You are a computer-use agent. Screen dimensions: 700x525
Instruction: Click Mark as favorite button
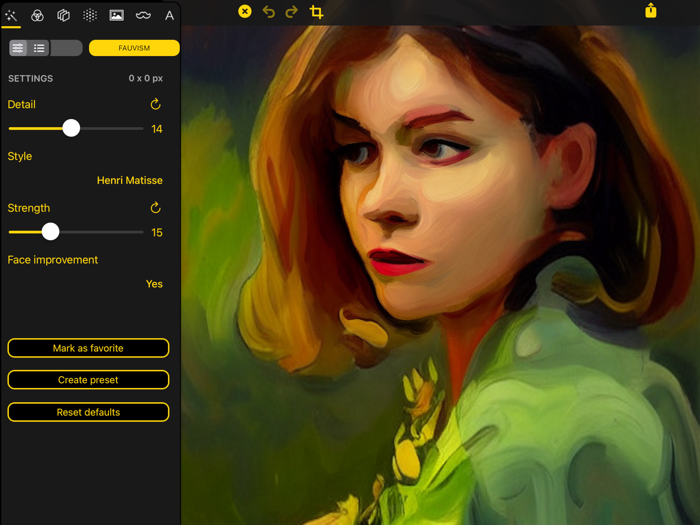(x=88, y=348)
